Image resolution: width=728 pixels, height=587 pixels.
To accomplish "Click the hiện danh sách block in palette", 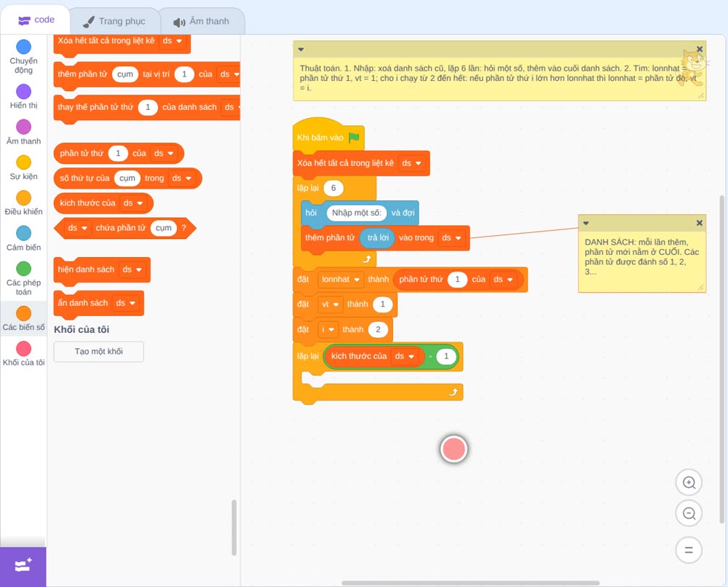I will 102,269.
